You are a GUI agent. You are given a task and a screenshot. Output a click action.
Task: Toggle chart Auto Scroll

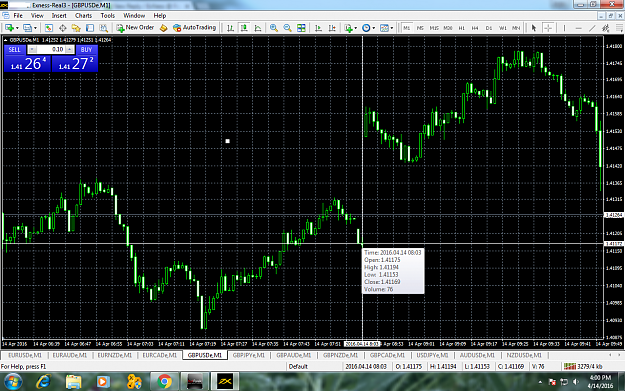pyautogui.click(x=318, y=28)
